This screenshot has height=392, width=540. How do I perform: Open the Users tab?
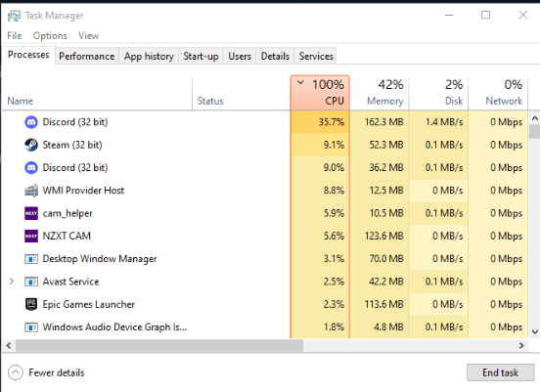pos(240,56)
